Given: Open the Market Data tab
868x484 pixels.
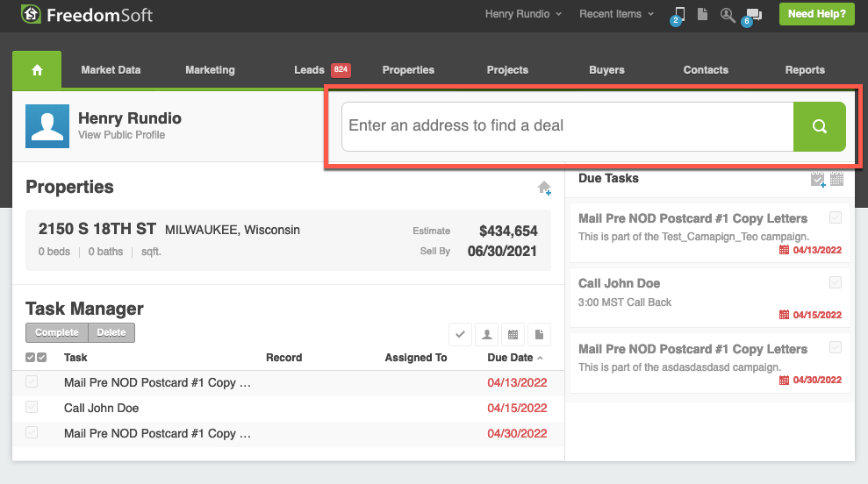Looking at the screenshot, I should tap(111, 70).
